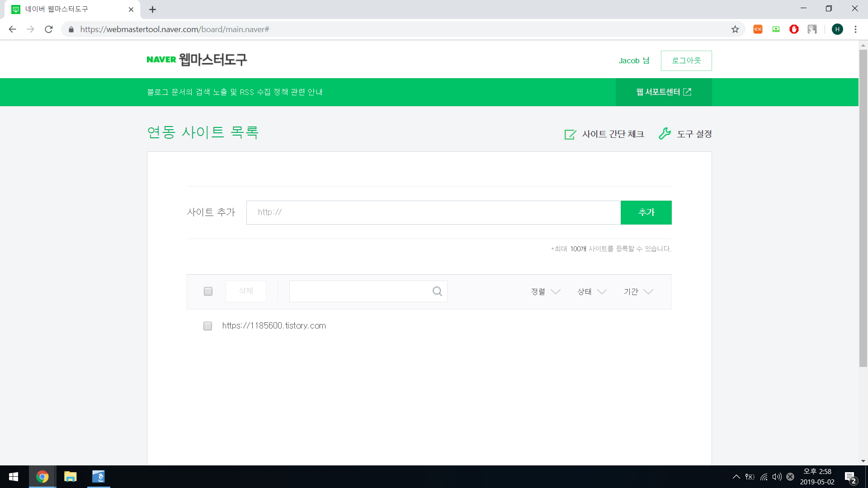Open File Explorer from the taskbar

tap(70, 477)
